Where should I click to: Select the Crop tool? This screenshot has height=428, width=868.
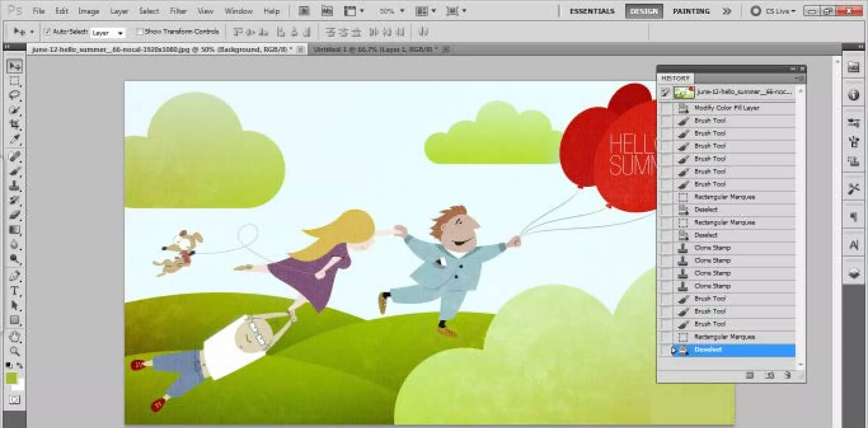tap(14, 124)
